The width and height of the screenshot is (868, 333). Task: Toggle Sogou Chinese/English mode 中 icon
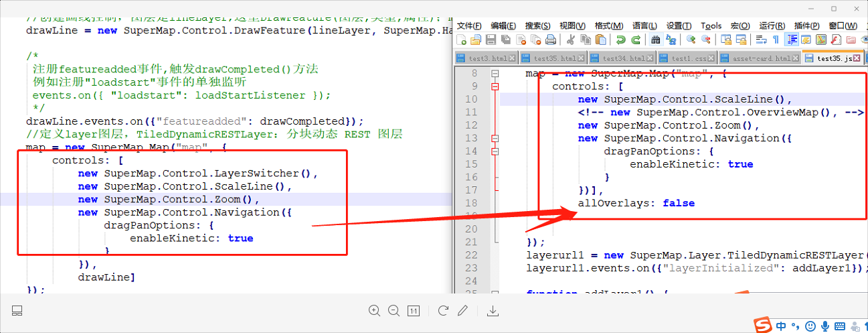coord(781,326)
